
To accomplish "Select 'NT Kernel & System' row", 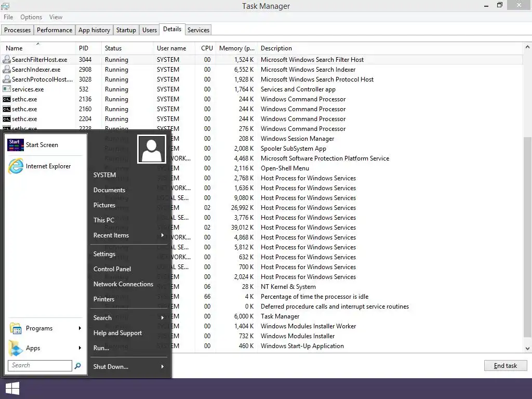I will (288, 287).
